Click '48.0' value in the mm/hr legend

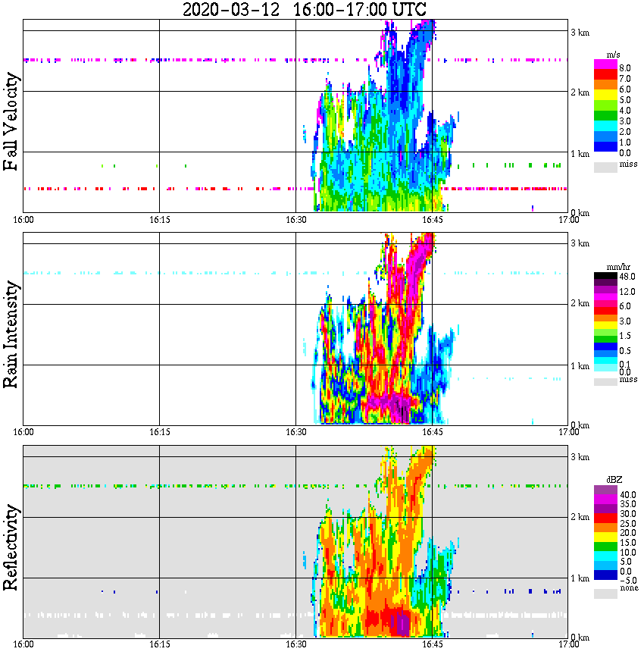[x=627, y=277]
